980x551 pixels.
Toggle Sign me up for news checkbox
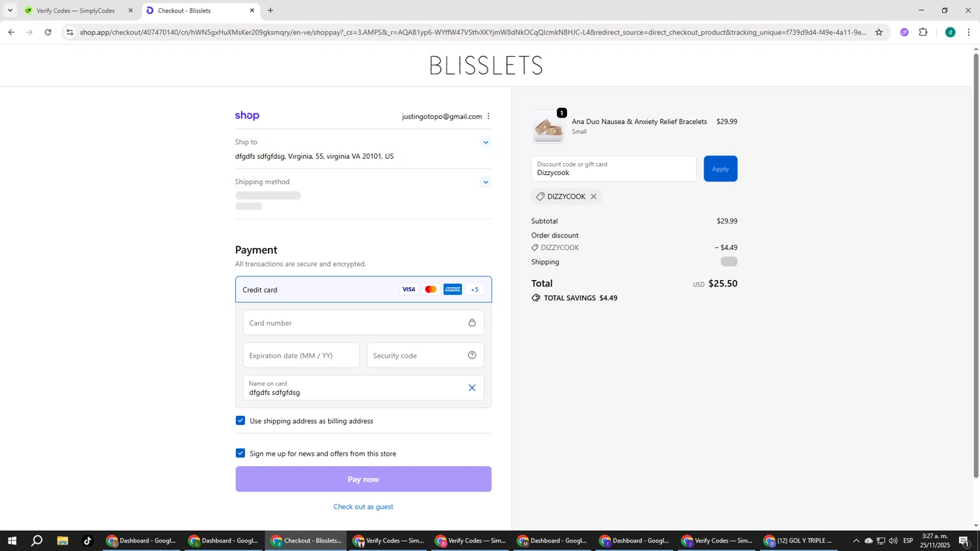tap(240, 453)
